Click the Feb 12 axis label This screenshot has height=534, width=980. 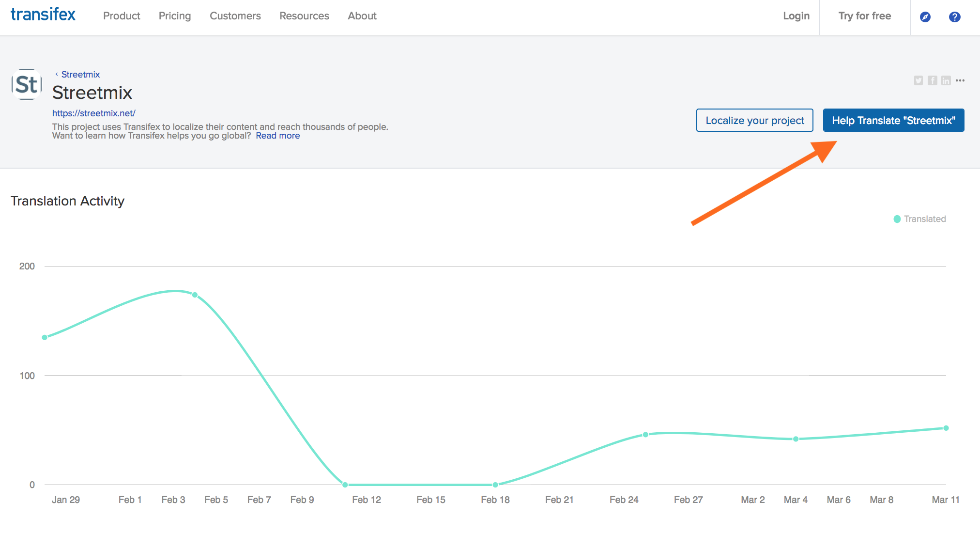point(367,500)
